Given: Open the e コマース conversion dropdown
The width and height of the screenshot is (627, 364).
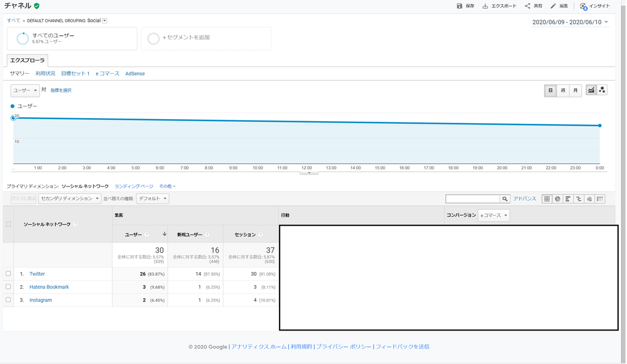Looking at the screenshot, I should pyautogui.click(x=494, y=215).
